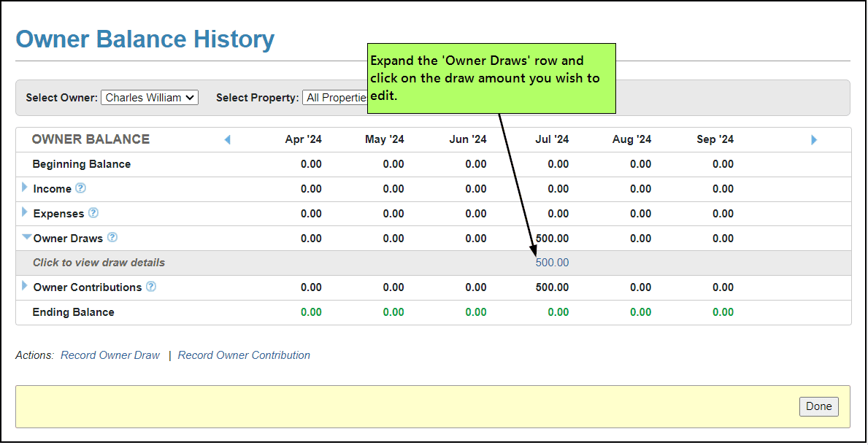Click Jul '24 Owner Draws total 500.00
Image resolution: width=868 pixels, height=445 pixels.
(x=552, y=239)
